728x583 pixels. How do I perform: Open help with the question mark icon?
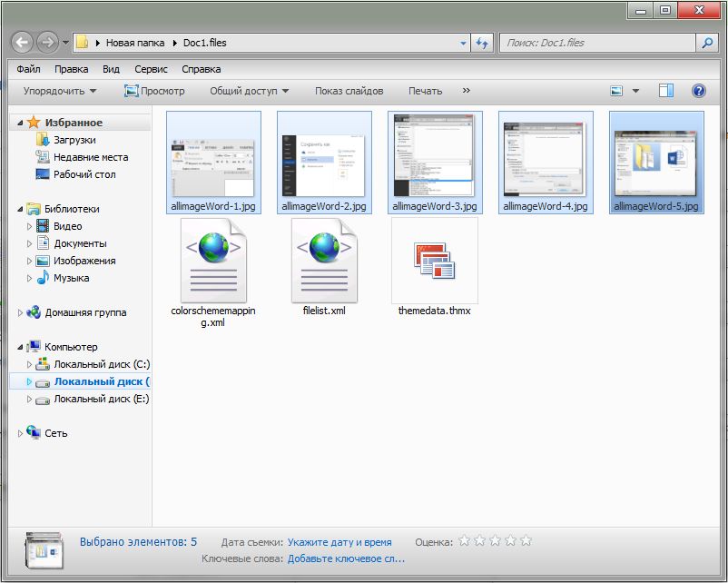point(699,91)
